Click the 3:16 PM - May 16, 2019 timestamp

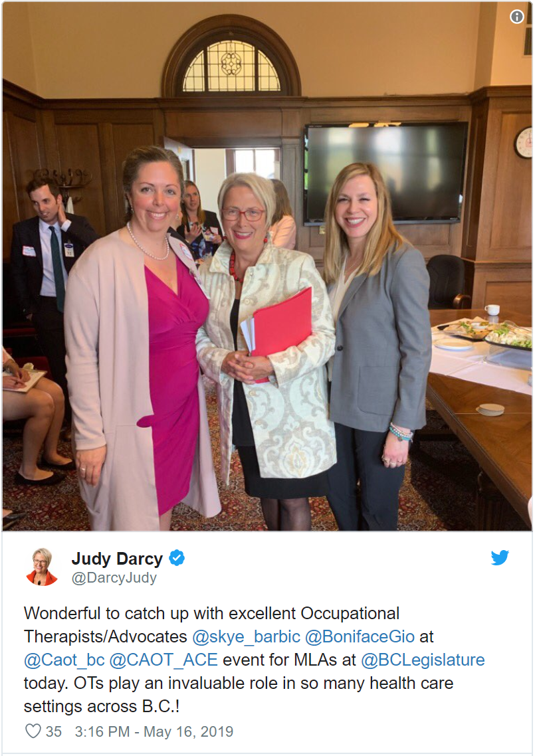(154, 731)
